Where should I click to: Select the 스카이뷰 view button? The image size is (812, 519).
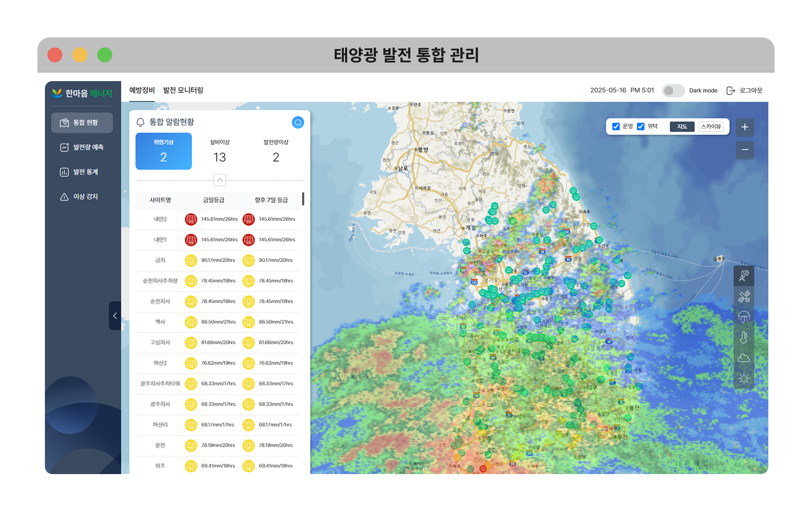pyautogui.click(x=711, y=126)
